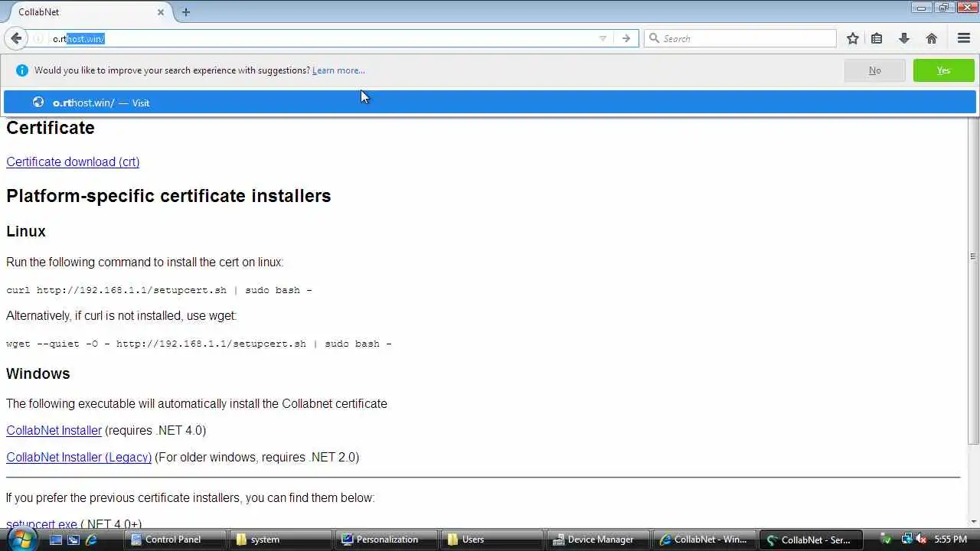Switch to CollabNet - Win... Internet Explorer window
Image resolution: width=980 pixels, height=551 pixels.
click(x=703, y=540)
